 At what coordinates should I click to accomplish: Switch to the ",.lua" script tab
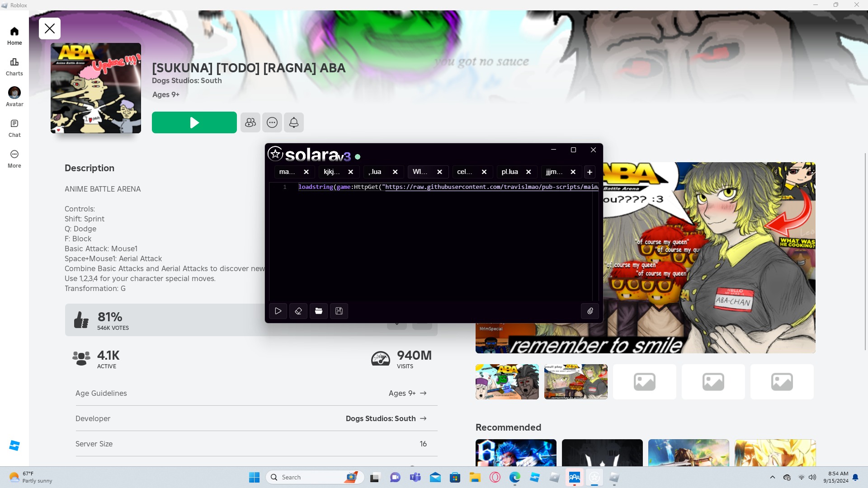[x=375, y=172]
